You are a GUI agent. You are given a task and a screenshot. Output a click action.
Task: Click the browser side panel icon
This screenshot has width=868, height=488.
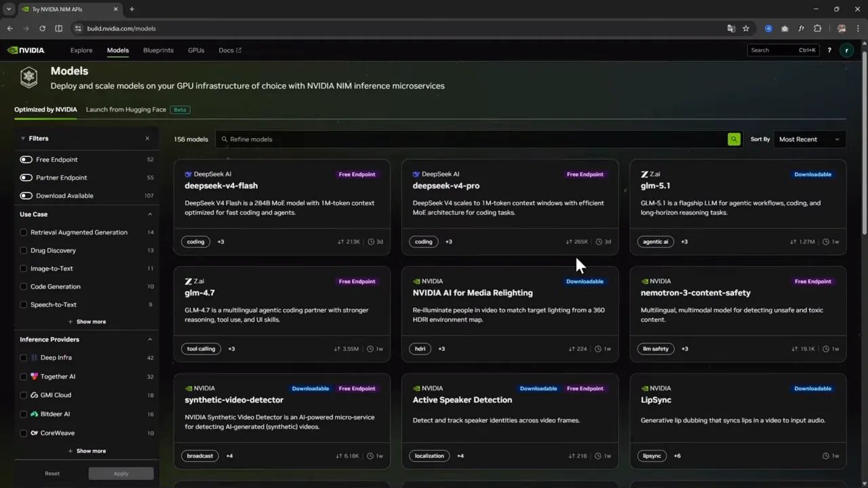(x=58, y=28)
